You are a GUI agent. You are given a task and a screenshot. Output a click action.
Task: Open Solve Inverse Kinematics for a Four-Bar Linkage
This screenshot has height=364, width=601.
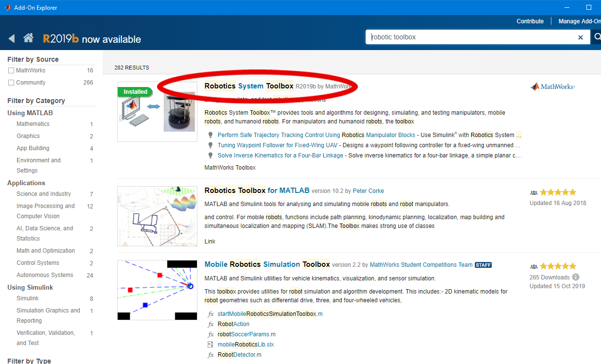click(x=281, y=155)
